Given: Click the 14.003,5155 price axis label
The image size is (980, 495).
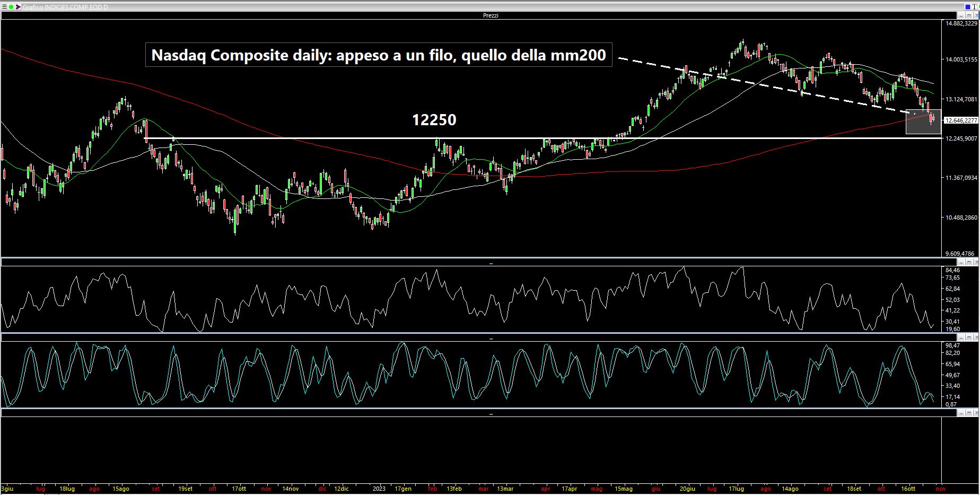Looking at the screenshot, I should coord(961,59).
